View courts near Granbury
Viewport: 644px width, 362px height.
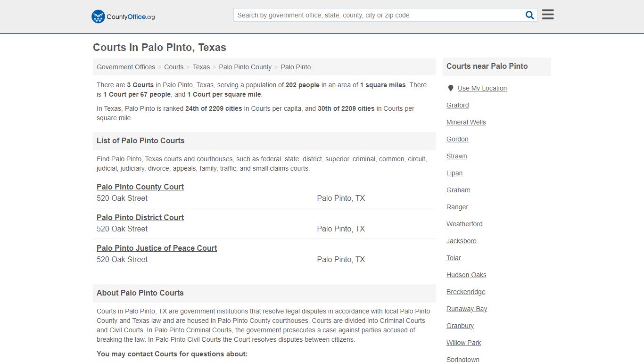click(460, 326)
